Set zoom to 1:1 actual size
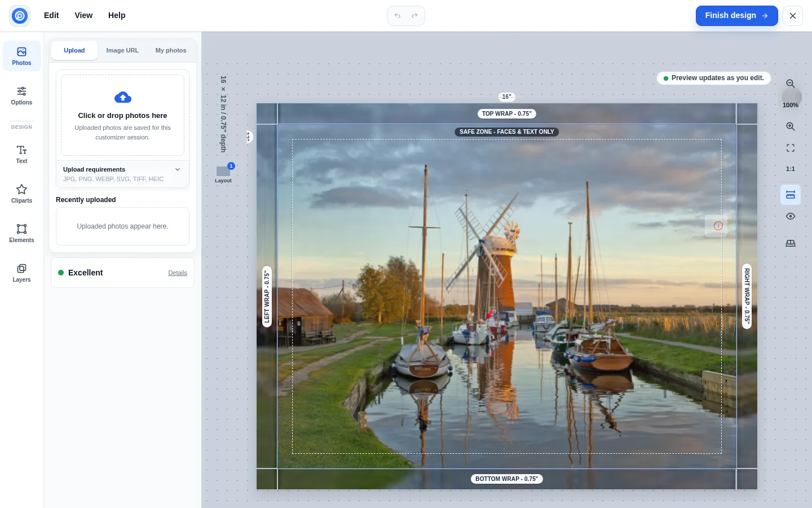Viewport: 812px width, 508px height. click(791, 169)
